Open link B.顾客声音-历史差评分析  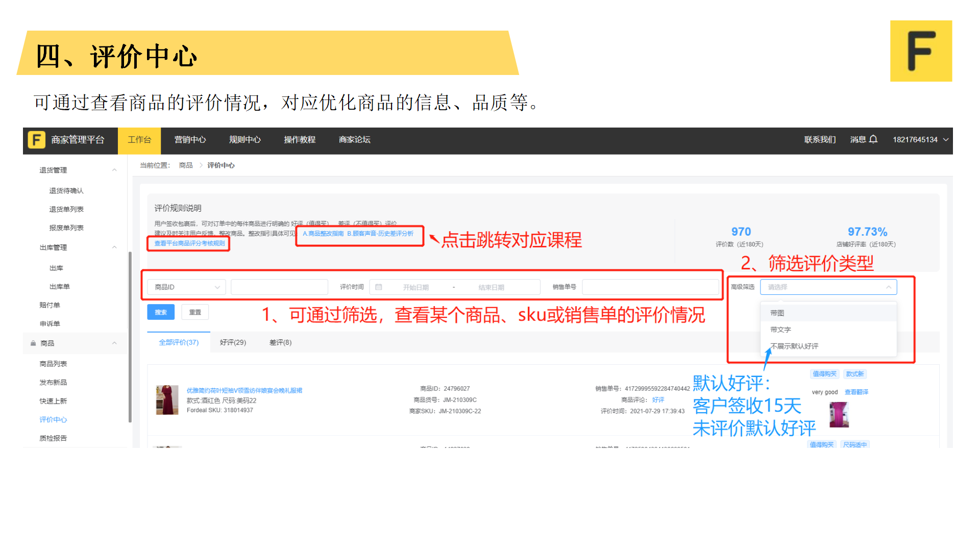(x=380, y=234)
